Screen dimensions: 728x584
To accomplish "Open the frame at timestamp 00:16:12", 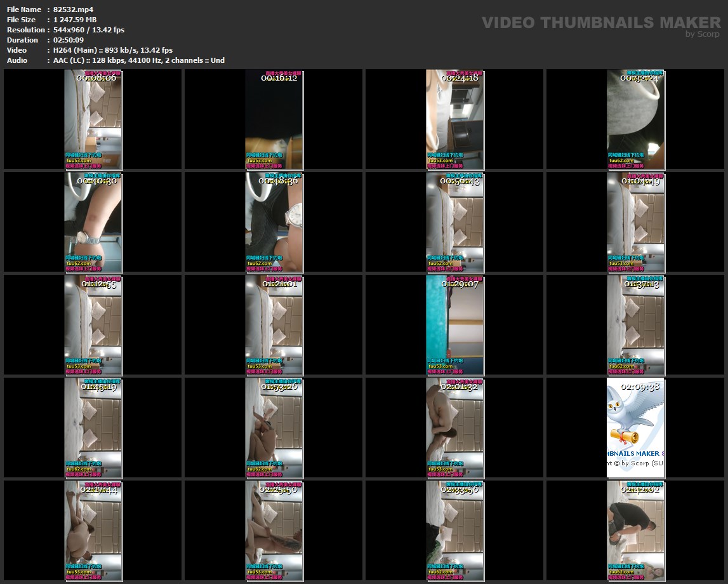I will coord(274,119).
